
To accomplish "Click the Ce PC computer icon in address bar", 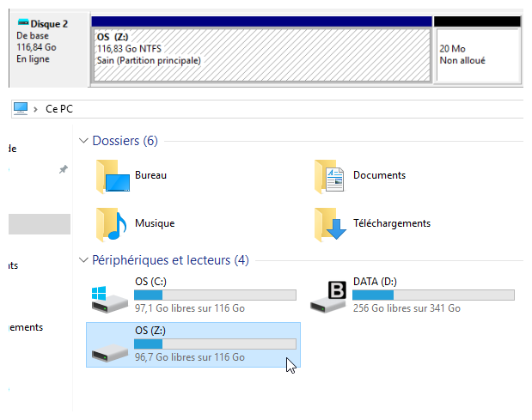I will 21,109.
